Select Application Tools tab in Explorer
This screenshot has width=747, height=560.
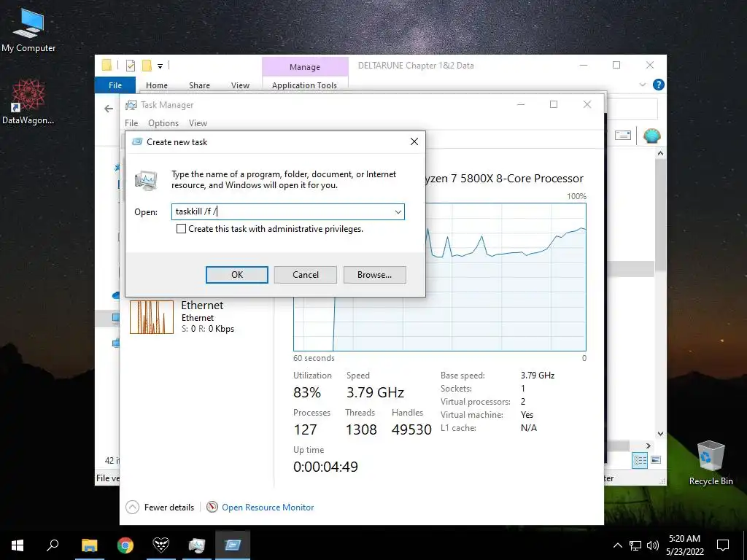pos(304,85)
